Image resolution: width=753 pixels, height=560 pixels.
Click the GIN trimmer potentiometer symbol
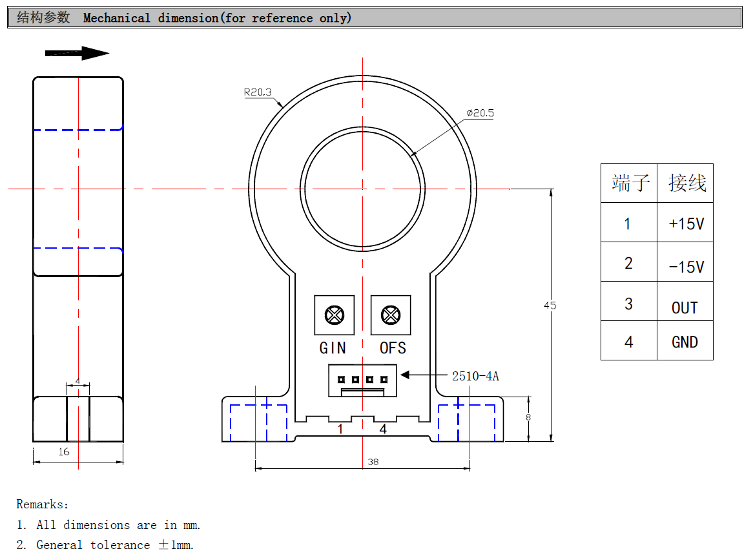click(334, 315)
